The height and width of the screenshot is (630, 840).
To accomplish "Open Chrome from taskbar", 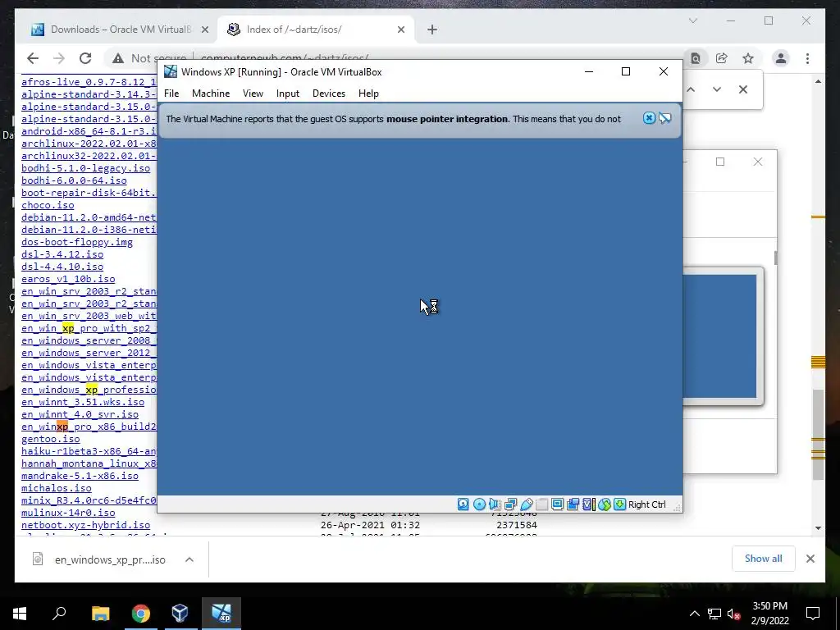I will click(x=140, y=613).
